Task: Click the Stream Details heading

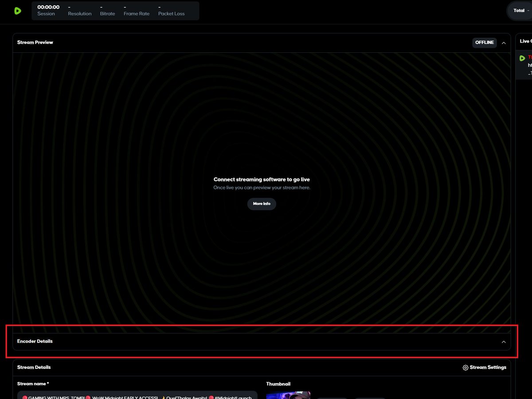Action: pyautogui.click(x=34, y=368)
